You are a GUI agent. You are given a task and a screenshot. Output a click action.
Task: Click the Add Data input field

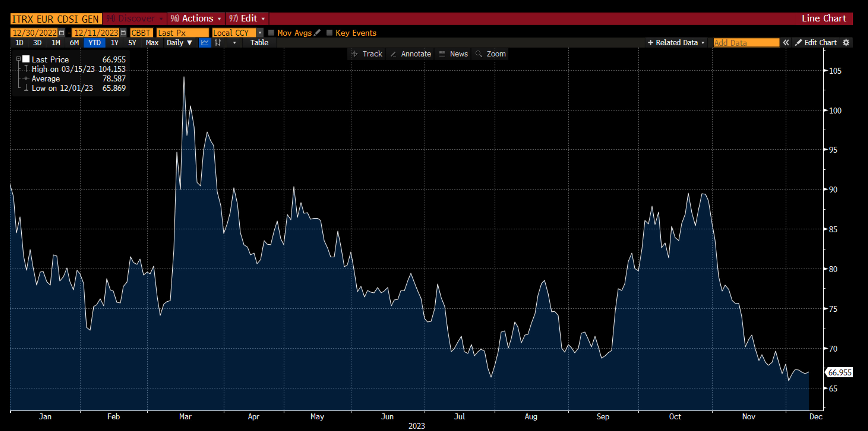[x=746, y=43]
